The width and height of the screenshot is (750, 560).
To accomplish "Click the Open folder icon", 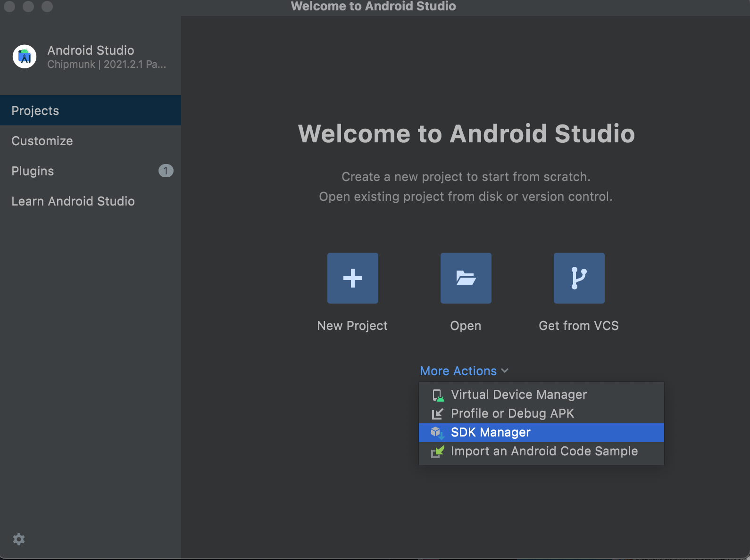I will [x=466, y=278].
